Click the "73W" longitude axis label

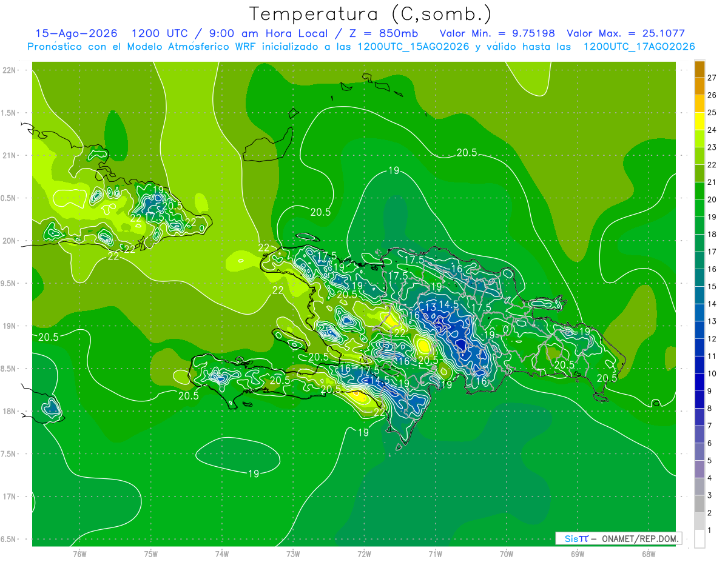pos(293,554)
